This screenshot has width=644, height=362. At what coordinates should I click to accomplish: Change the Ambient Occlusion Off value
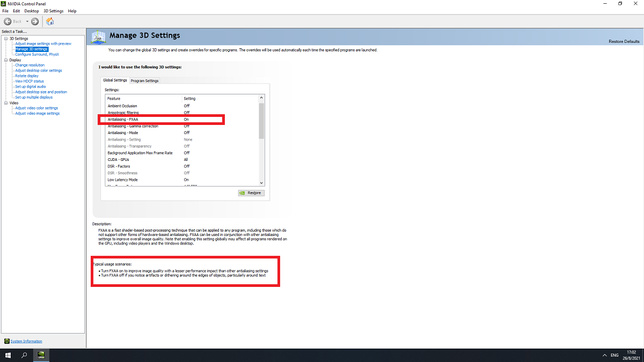point(187,106)
